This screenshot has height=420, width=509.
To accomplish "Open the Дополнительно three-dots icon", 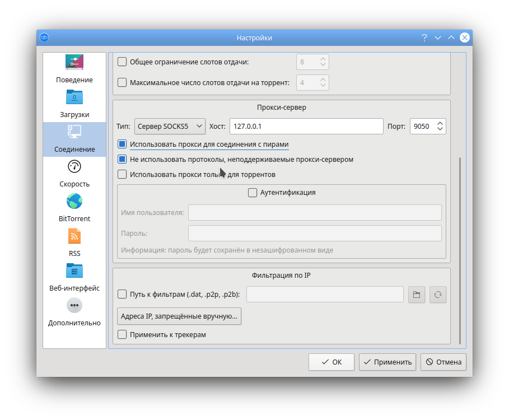I will point(74,305).
